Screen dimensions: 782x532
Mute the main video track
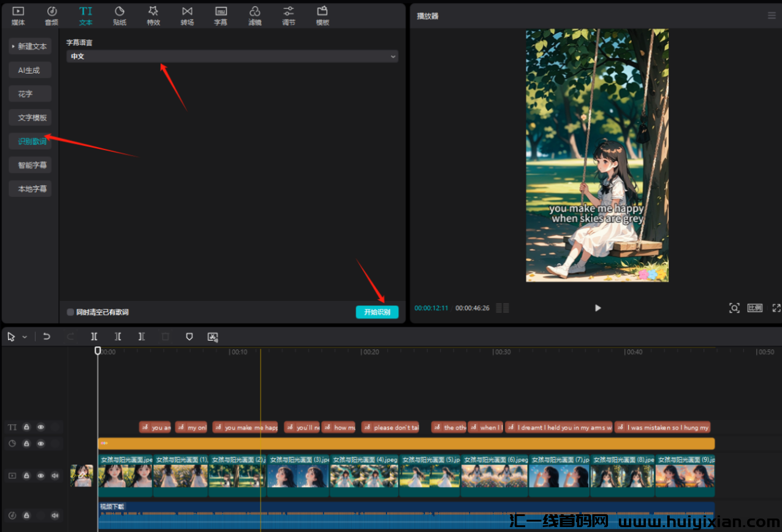[55, 475]
